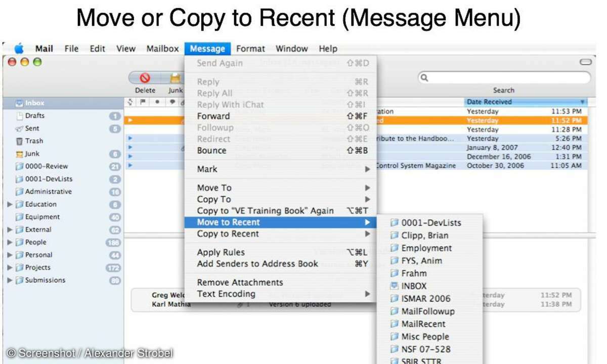
Task: Click the Delete toolbar icon
Action: tap(145, 78)
